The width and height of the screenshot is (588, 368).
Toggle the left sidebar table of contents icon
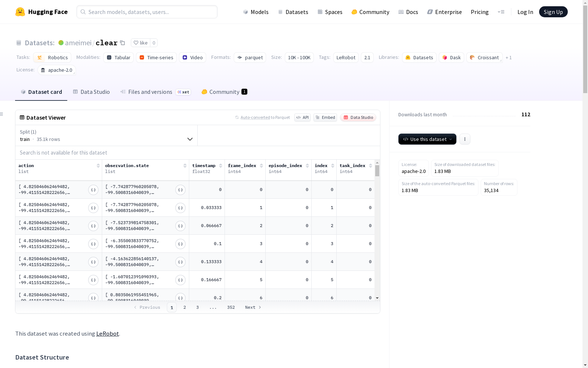pyautogui.click(x=1, y=114)
